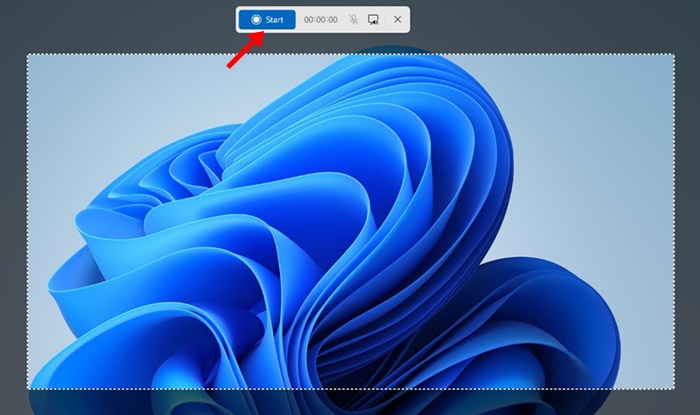Click the dimmed strip below the selection

coord(350,403)
